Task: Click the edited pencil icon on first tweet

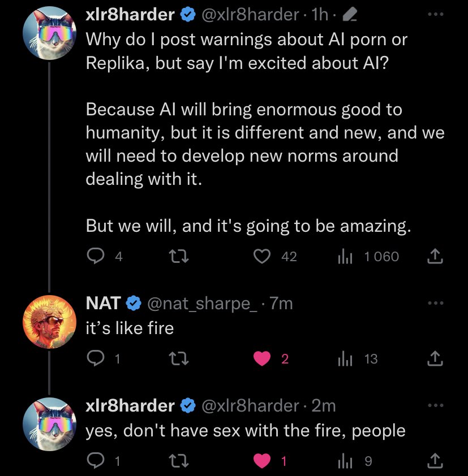Action: pos(350,15)
